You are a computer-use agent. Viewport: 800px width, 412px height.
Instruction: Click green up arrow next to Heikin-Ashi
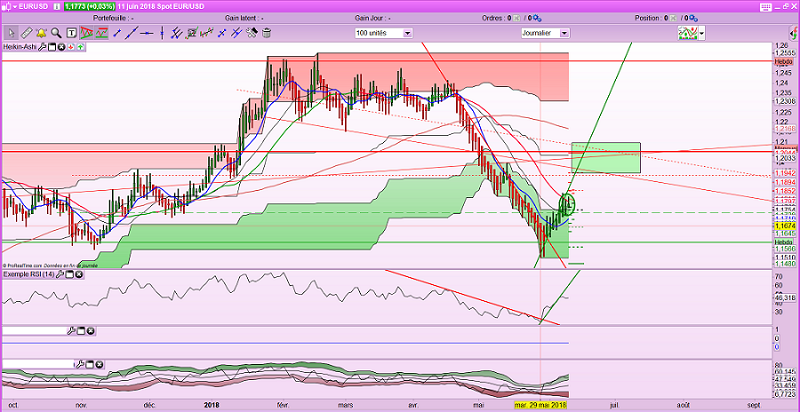tap(80, 47)
